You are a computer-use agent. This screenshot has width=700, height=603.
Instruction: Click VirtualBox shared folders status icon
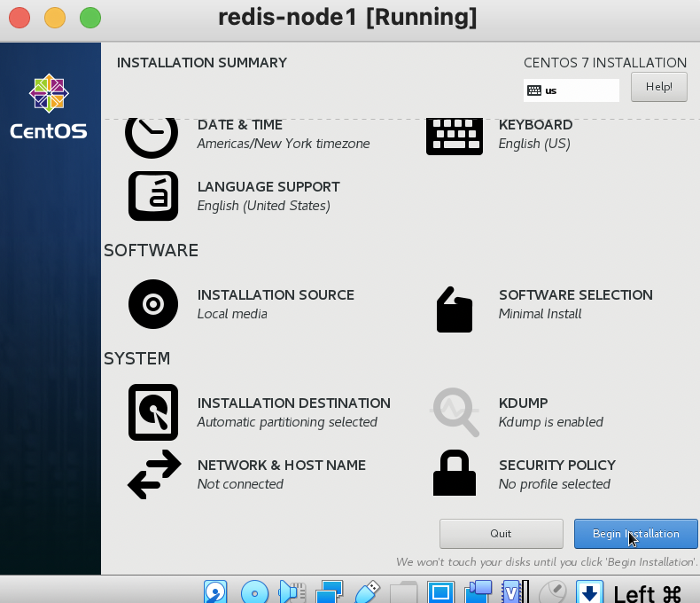tap(403, 592)
